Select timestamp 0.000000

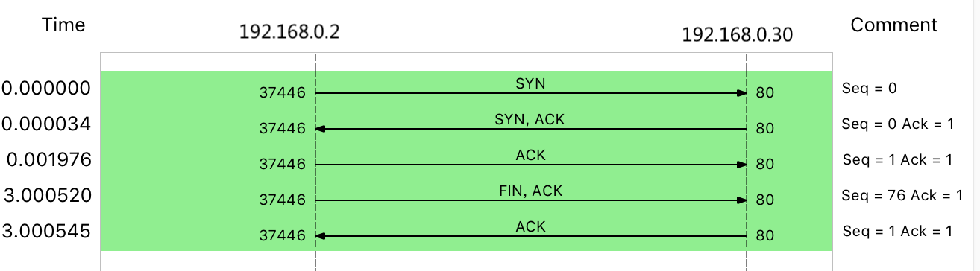(x=46, y=89)
